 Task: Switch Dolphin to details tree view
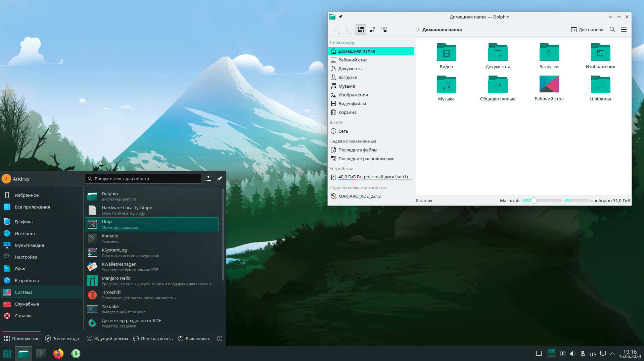coord(384,30)
